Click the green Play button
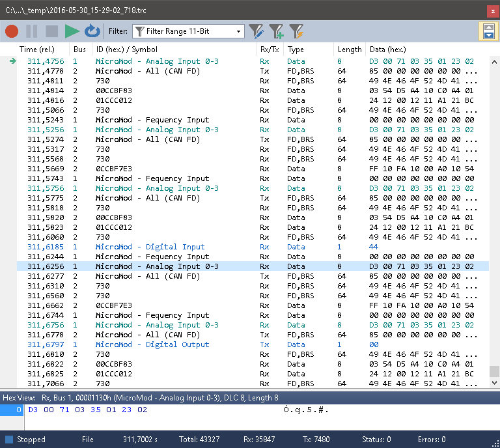Viewport: 500px width, 448px height. pyautogui.click(x=72, y=31)
